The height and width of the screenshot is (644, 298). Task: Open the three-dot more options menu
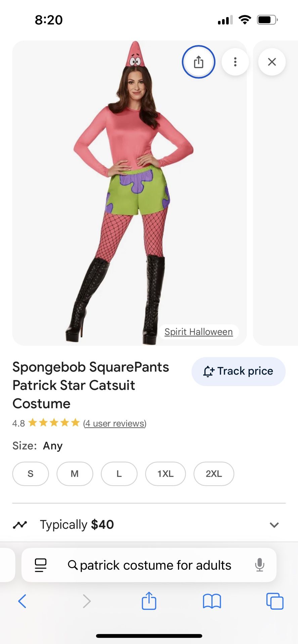click(235, 62)
